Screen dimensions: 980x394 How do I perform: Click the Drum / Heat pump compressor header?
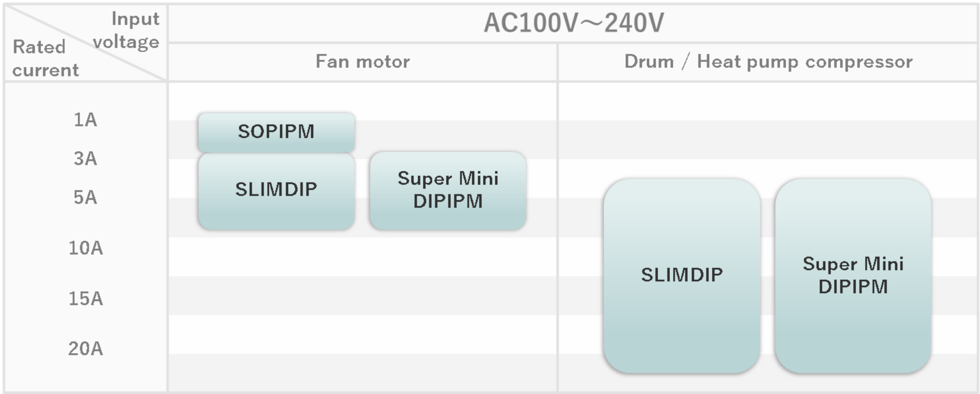coord(768,62)
